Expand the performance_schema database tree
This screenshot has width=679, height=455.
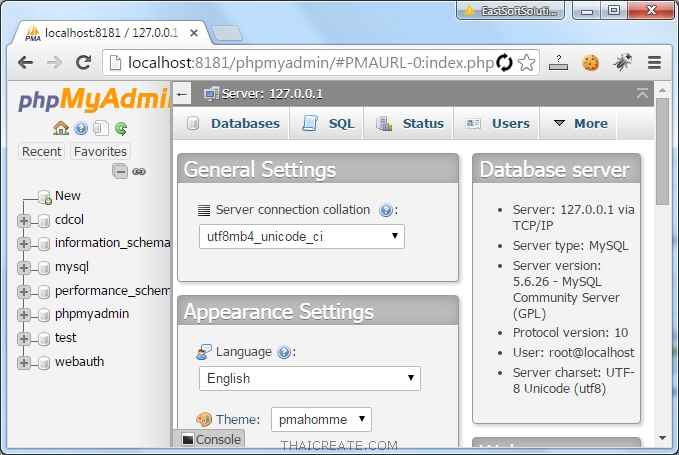(24, 292)
